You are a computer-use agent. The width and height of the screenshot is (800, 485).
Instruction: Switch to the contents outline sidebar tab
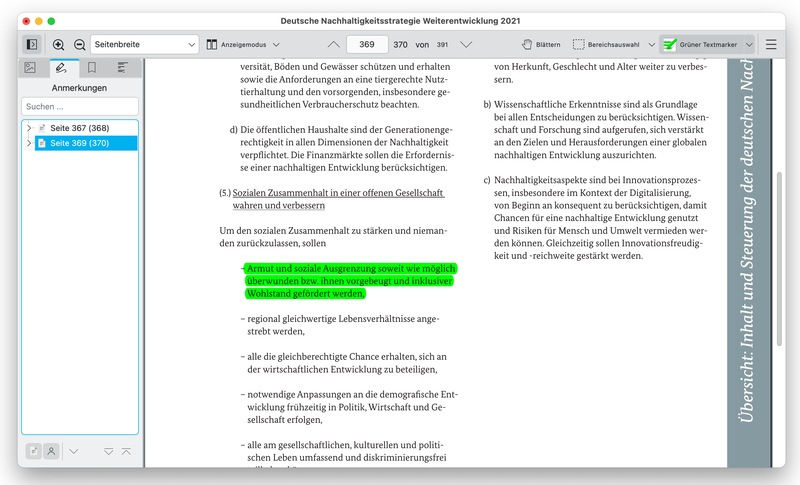pyautogui.click(x=122, y=68)
